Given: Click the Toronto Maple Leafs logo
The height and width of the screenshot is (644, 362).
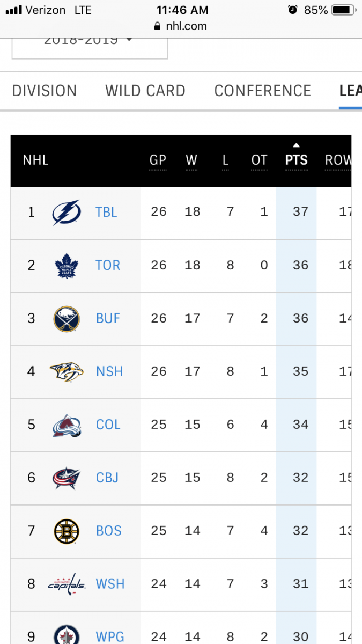Looking at the screenshot, I should [x=67, y=265].
